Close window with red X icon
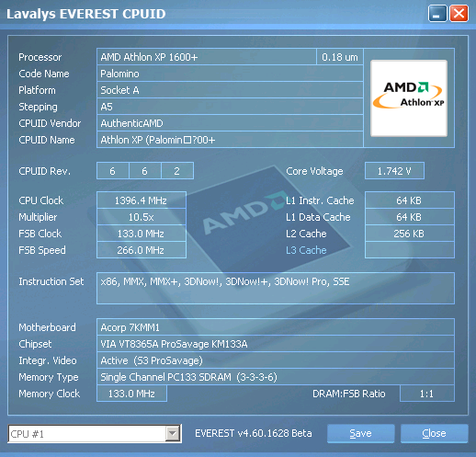 tap(459, 14)
